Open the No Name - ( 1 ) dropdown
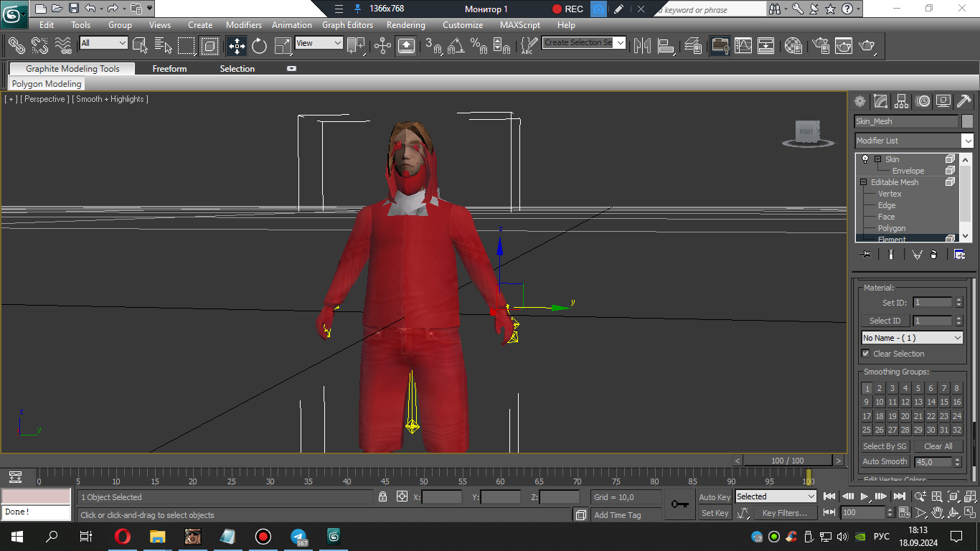980x551 pixels. (957, 338)
